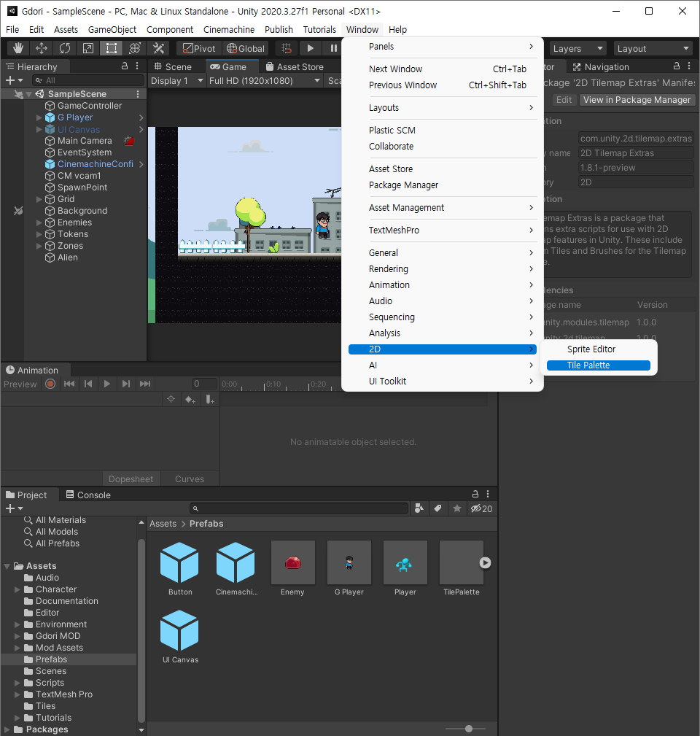The width and height of the screenshot is (700, 736).
Task: Toggle Global handle rotation
Action: pos(246,48)
